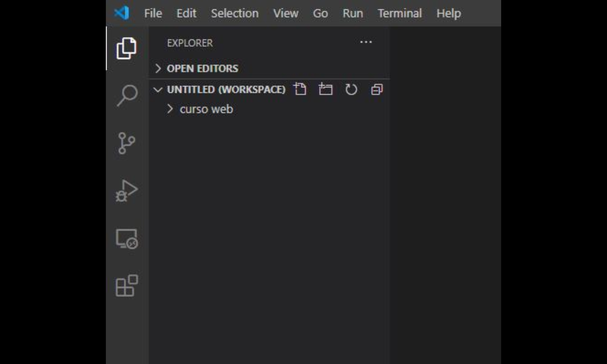
Task: Open the Explorer view in activity bar
Action: [126, 48]
